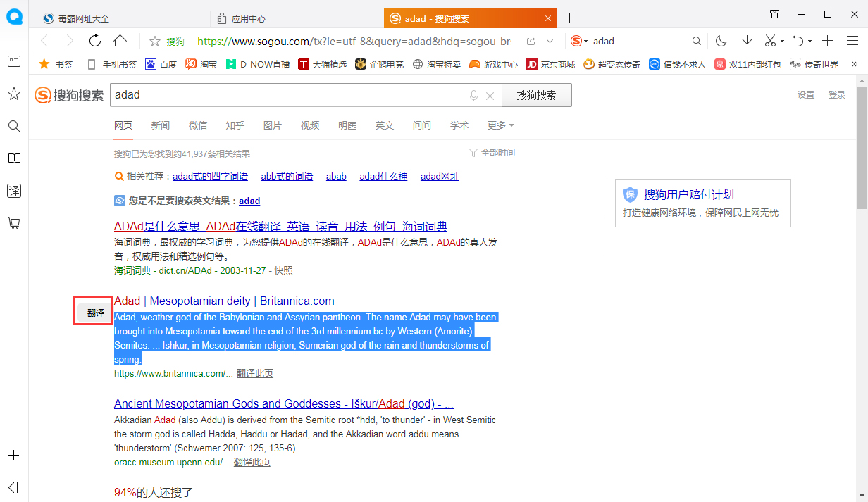
Task: Click the browser logo icon at top-left
Action: [x=14, y=18]
